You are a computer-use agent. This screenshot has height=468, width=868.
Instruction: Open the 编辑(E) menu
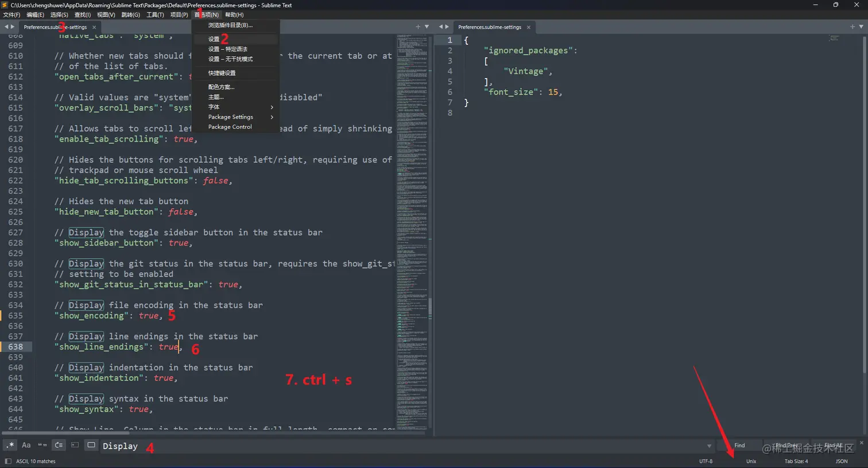pyautogui.click(x=35, y=15)
